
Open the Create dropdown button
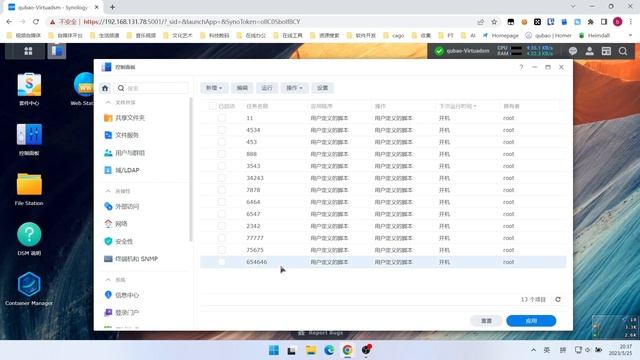214,88
